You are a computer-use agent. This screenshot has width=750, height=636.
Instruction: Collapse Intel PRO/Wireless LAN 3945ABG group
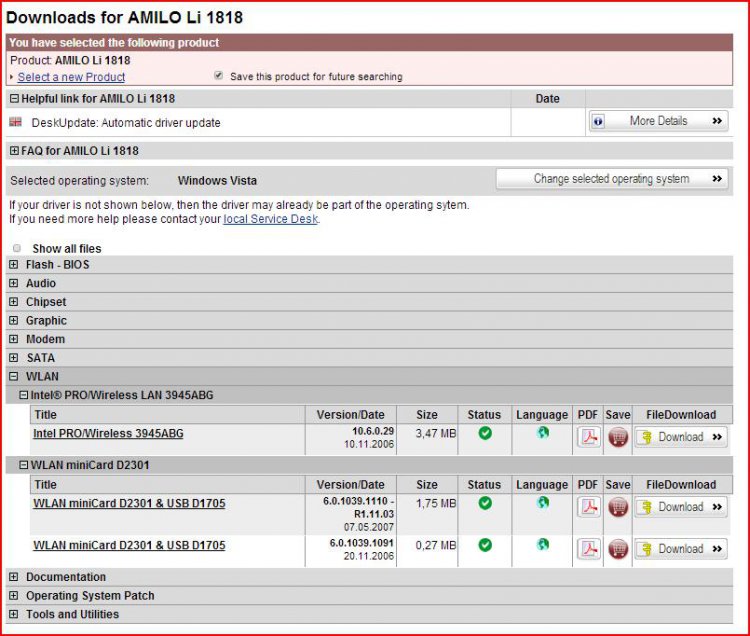pyautogui.click(x=23, y=395)
